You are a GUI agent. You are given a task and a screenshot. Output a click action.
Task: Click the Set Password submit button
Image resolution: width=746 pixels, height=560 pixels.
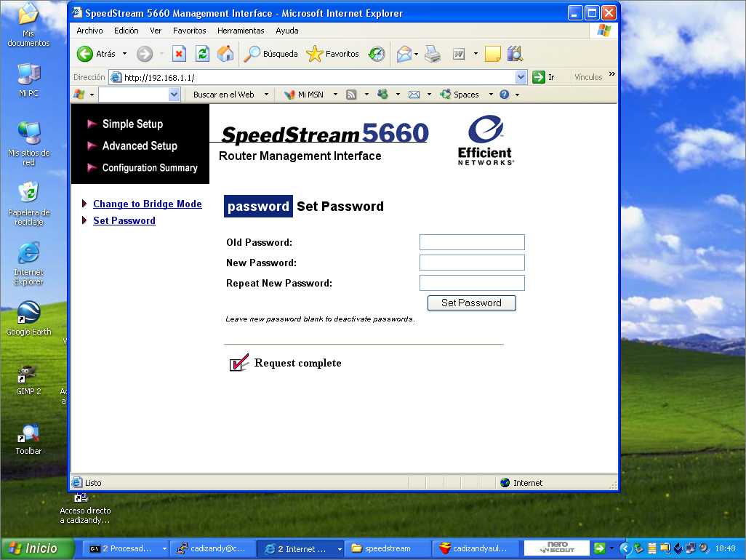[471, 303]
